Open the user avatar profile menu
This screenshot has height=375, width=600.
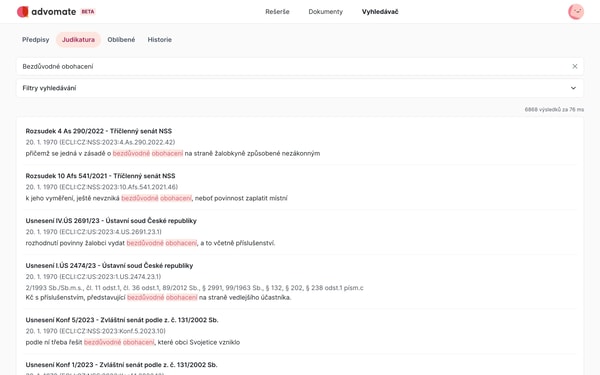[x=576, y=12]
